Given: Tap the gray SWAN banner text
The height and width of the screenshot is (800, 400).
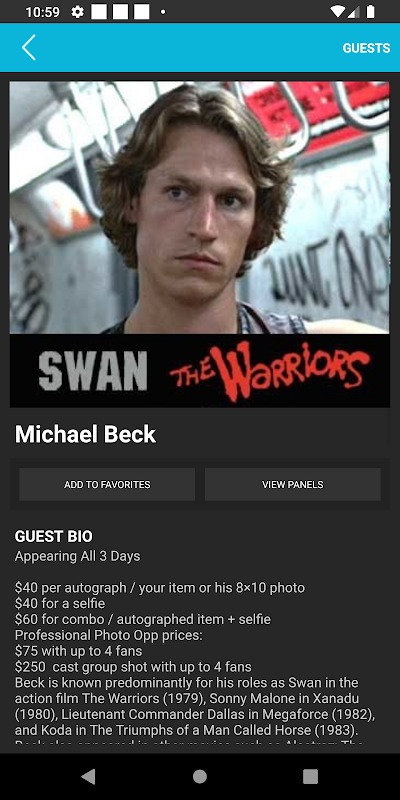Looking at the screenshot, I should 93,371.
